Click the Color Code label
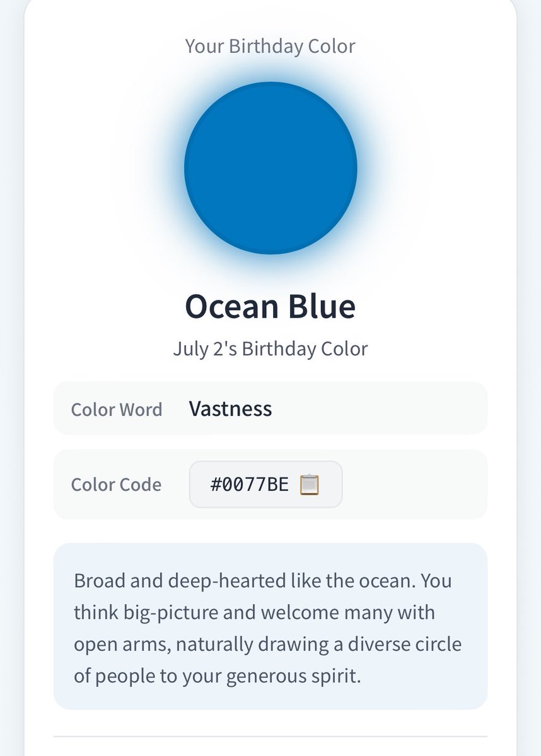541x756 pixels. pos(116,484)
